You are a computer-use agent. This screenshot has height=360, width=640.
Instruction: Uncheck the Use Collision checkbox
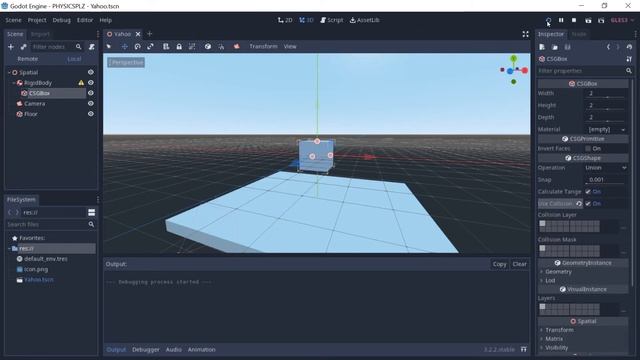click(x=588, y=204)
